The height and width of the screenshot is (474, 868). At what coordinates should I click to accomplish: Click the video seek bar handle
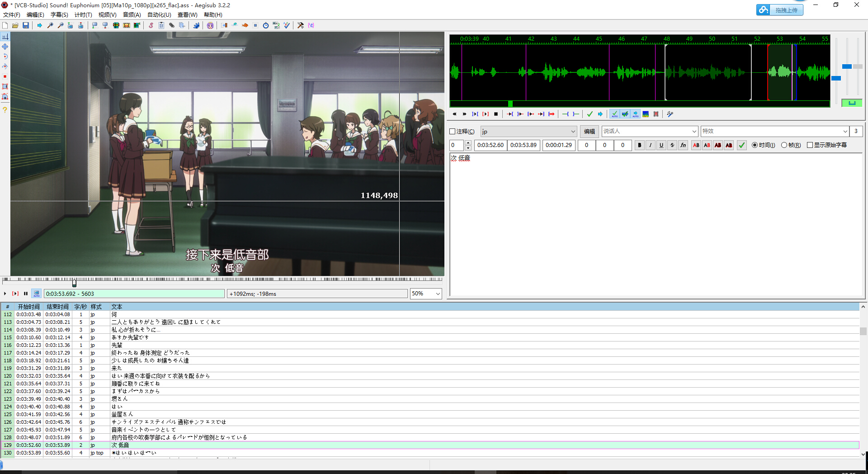pos(74,283)
